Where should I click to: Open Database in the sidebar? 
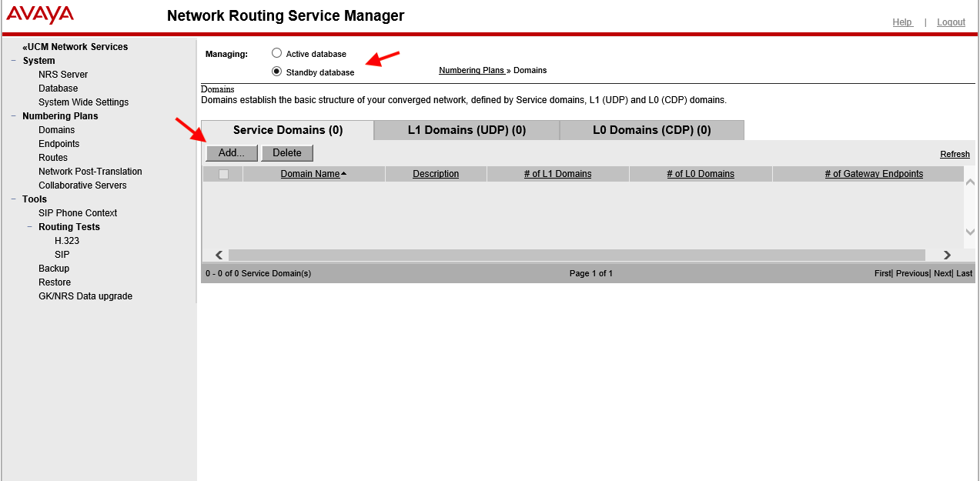pos(59,89)
